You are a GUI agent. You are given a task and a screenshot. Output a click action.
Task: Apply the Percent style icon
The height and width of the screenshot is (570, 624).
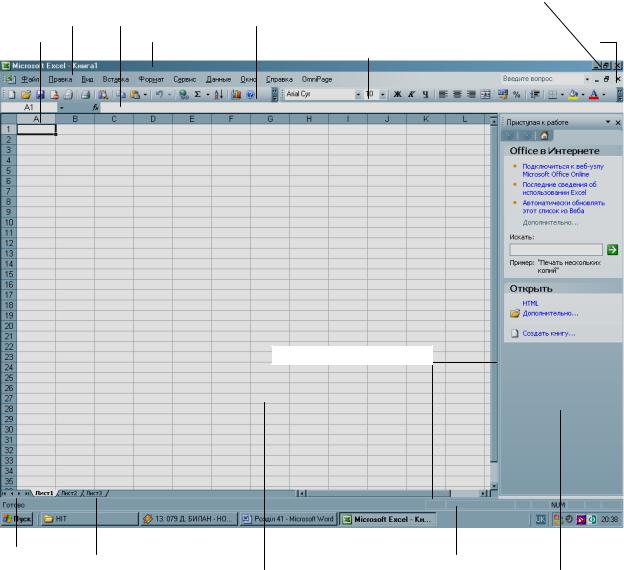point(517,95)
